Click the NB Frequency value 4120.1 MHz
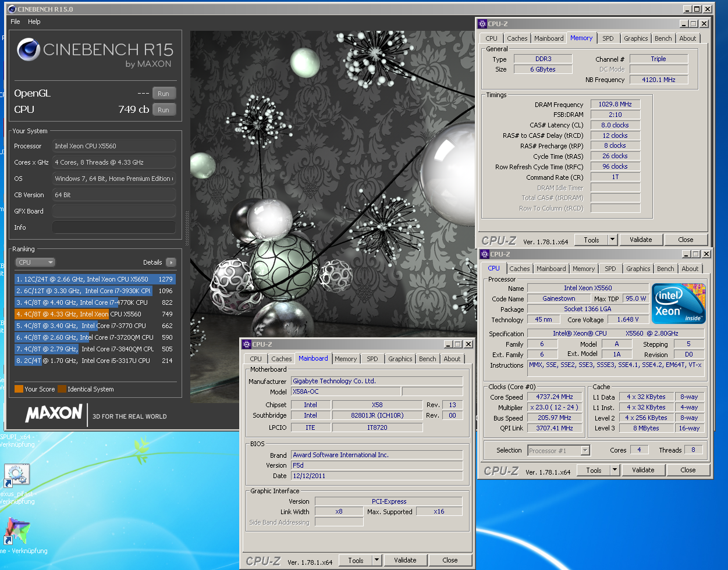The image size is (728, 570). point(659,80)
